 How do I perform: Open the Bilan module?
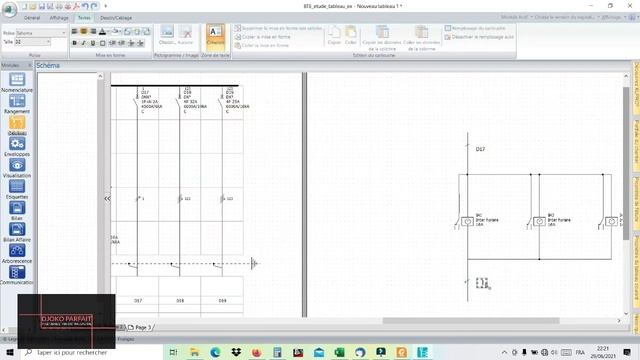click(17, 211)
